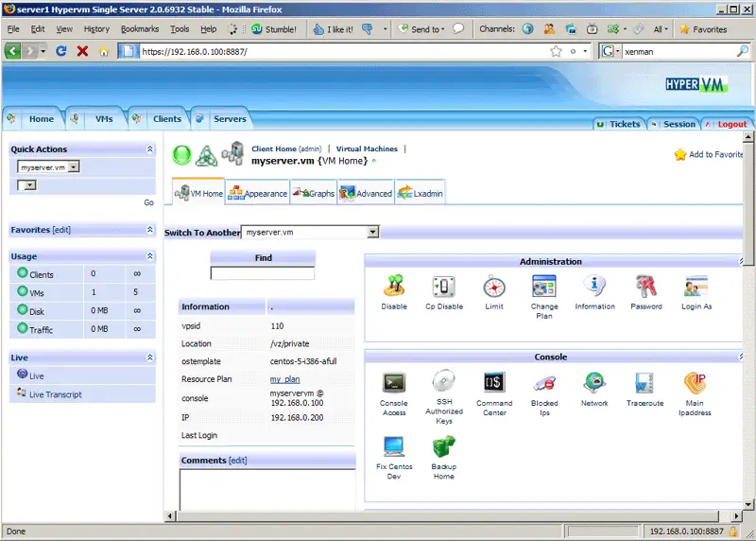Click the Comments text area

tap(267, 490)
